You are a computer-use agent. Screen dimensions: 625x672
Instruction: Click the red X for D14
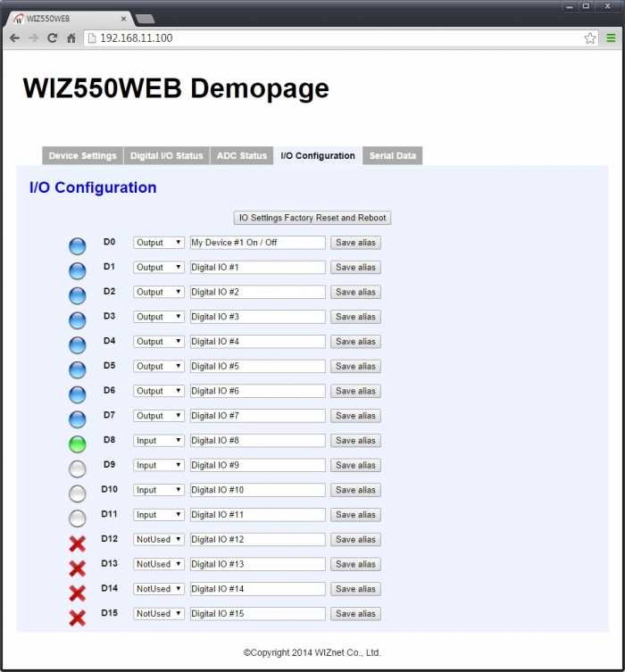pyautogui.click(x=77, y=593)
